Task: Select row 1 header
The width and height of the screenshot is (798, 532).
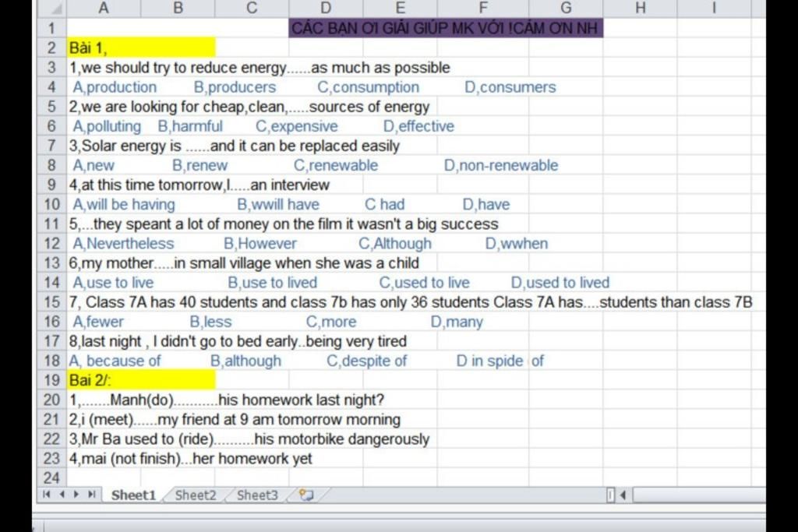Action: (52, 28)
